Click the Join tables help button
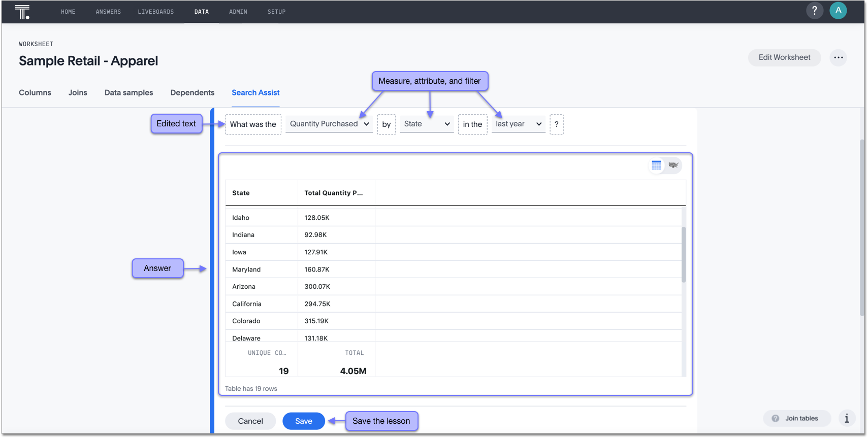868x438 pixels. (x=796, y=418)
